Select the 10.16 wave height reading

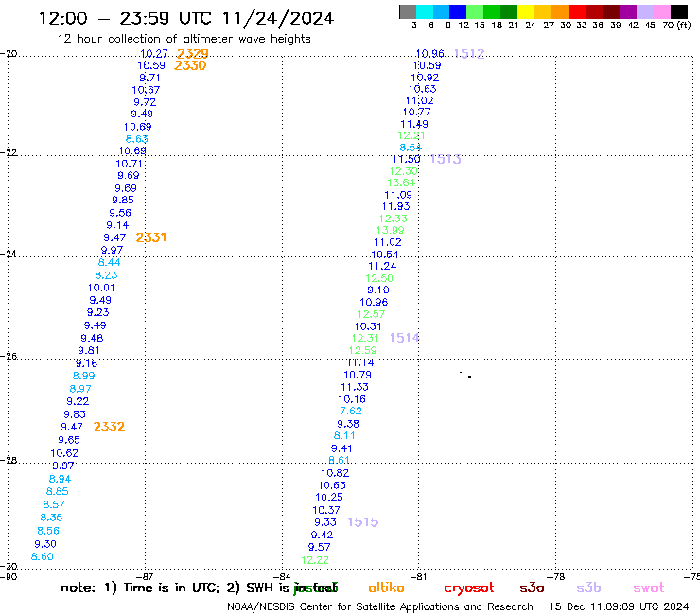pos(352,399)
